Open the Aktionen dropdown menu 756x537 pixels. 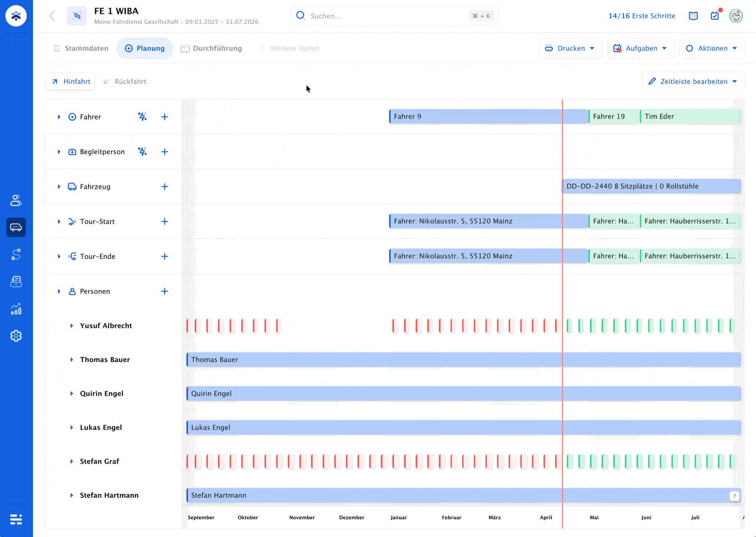(x=712, y=48)
